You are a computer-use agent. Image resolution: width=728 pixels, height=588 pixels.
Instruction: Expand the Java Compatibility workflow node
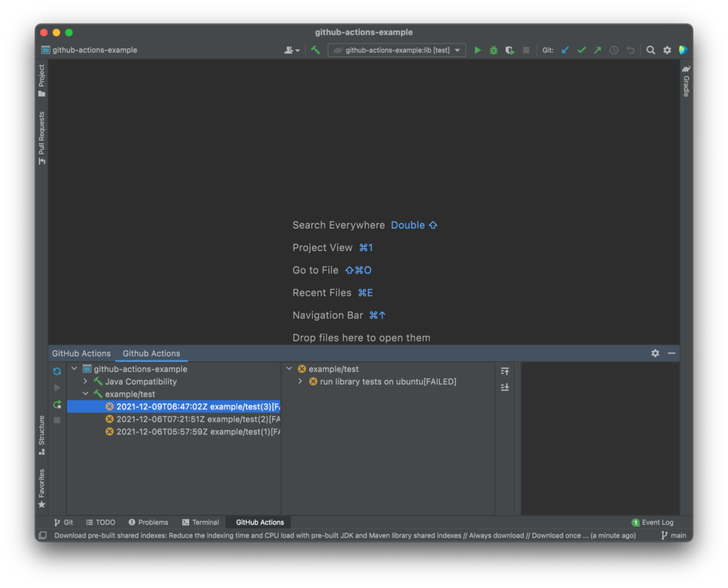tap(85, 381)
